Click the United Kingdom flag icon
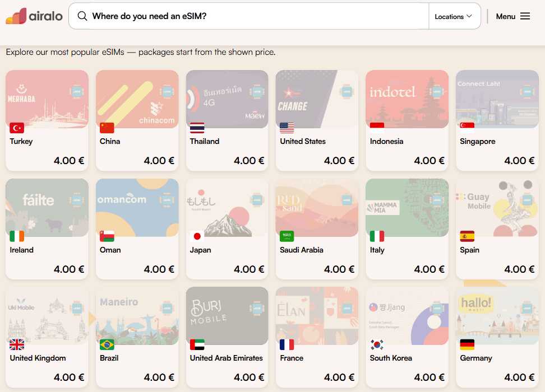 (17, 345)
